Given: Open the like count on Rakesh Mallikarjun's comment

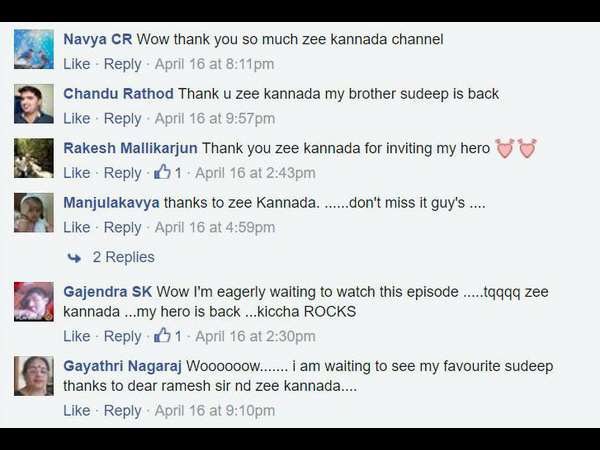Looking at the screenshot, I should click(x=168, y=173).
